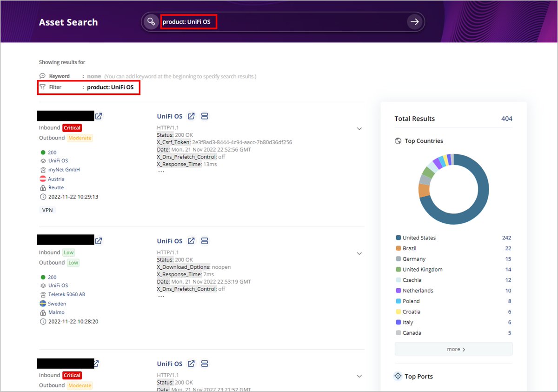The width and height of the screenshot is (558, 392).
Task: Open UniFi OS title of third result
Action: pyautogui.click(x=170, y=364)
